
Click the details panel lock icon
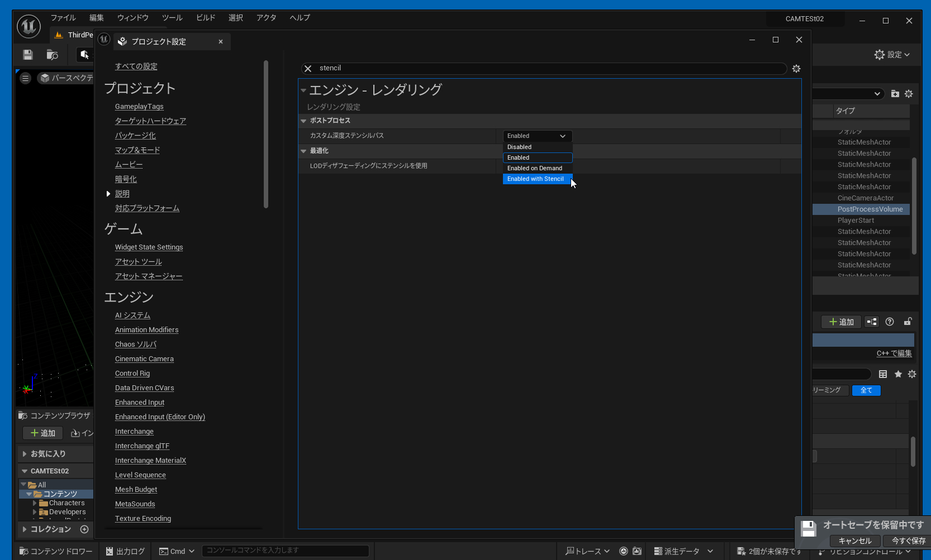[x=908, y=322]
